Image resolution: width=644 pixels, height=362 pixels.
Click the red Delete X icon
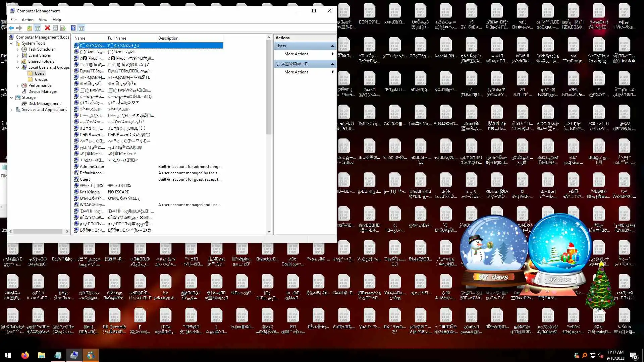[x=47, y=28]
